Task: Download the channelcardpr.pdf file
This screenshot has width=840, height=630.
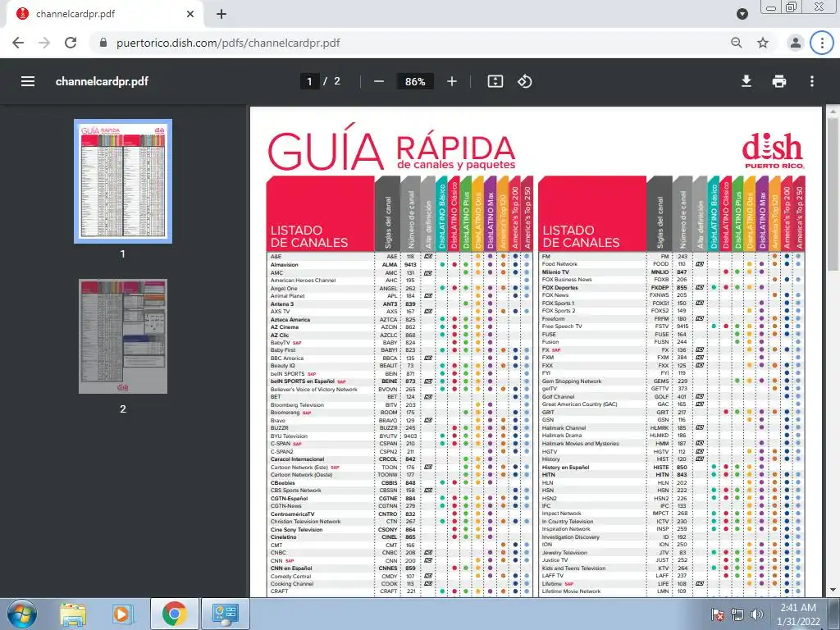Action: click(746, 81)
